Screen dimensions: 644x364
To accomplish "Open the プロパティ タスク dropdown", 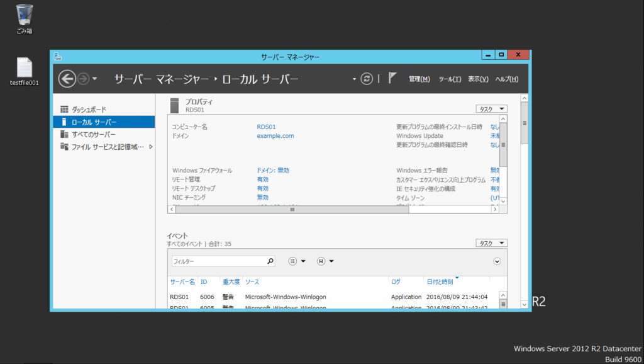I will pos(492,109).
